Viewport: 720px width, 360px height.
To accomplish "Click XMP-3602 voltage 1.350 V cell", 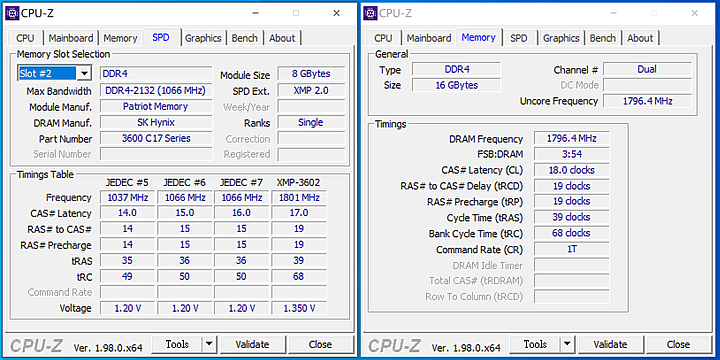I will point(299,308).
